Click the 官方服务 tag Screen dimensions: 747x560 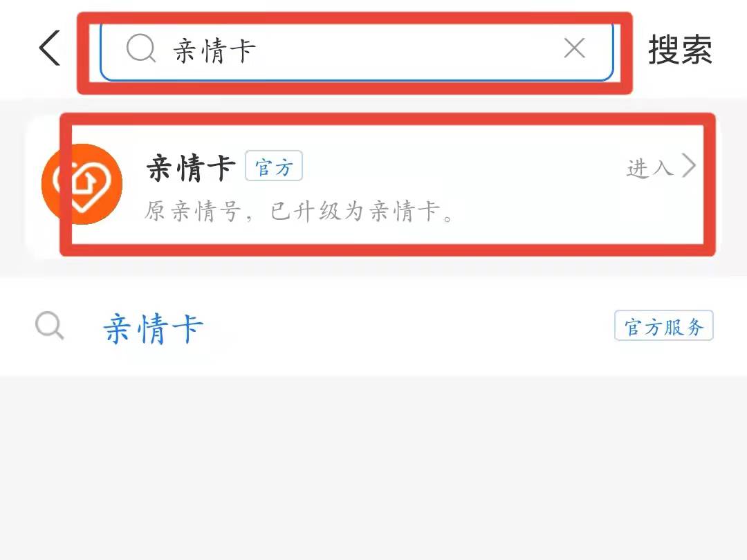click(663, 325)
